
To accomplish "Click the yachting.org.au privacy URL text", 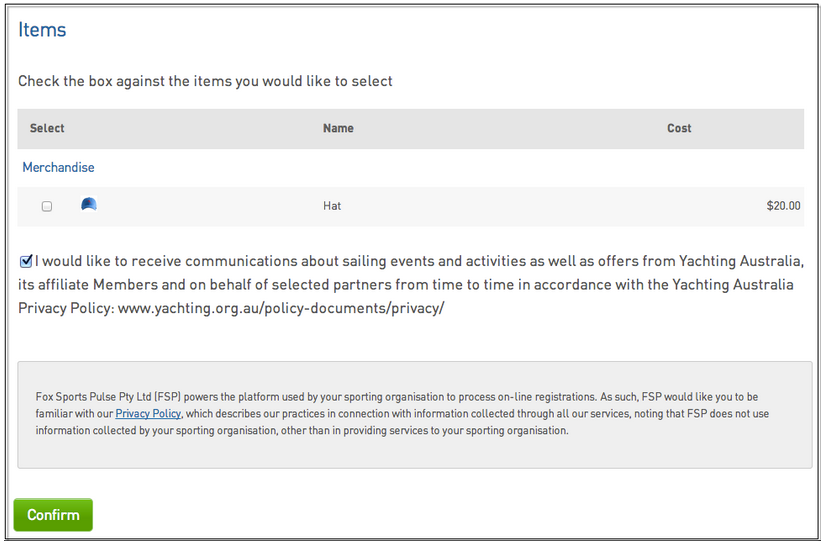I will [281, 308].
